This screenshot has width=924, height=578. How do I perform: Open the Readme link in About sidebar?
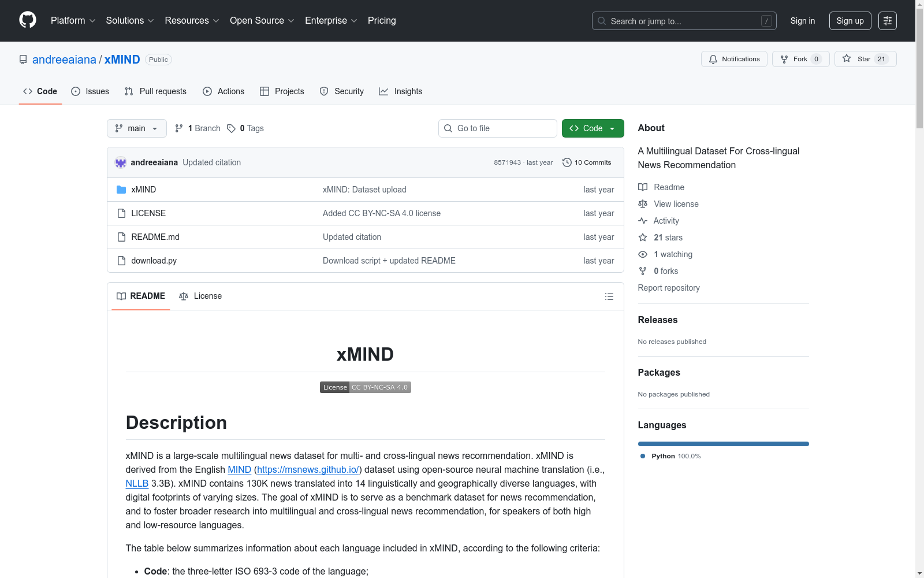661,187
